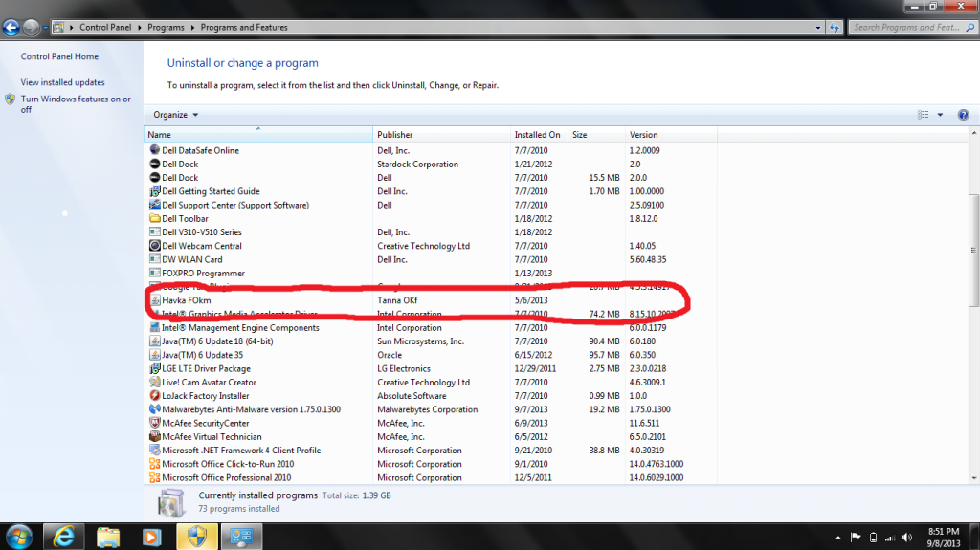Screen dimensions: 980x550
Task: Open View installed updates link
Action: (x=62, y=82)
